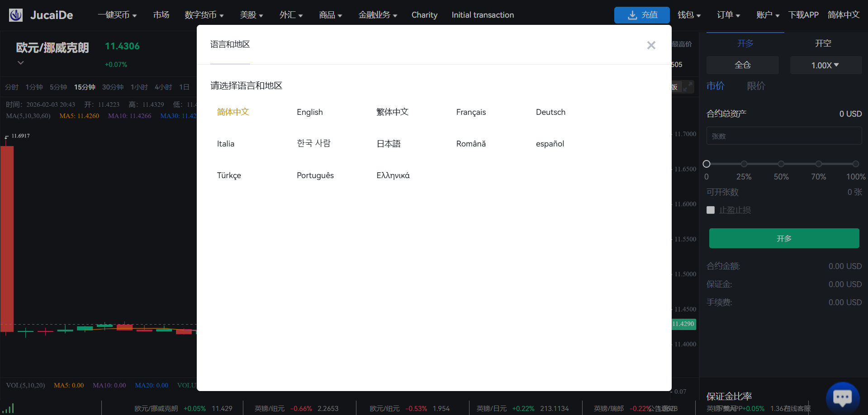Image resolution: width=868 pixels, height=415 pixels.
Task: Click the JucaiDe logo icon
Action: (x=16, y=15)
